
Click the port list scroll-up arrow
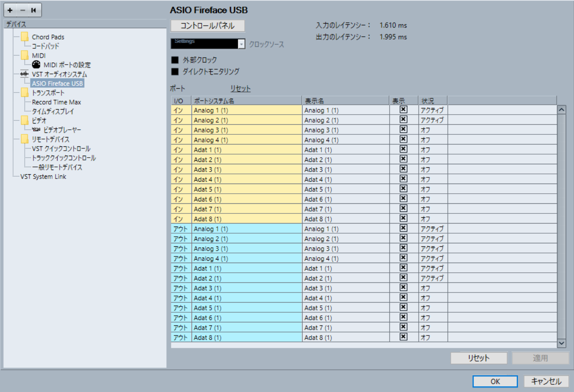[561, 110]
